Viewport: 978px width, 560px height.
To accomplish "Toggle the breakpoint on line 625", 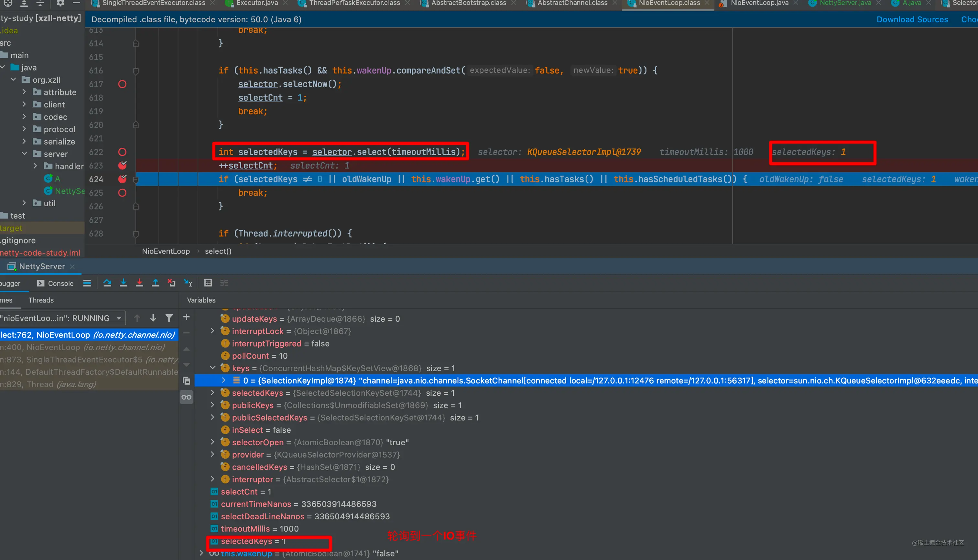I will tap(122, 193).
